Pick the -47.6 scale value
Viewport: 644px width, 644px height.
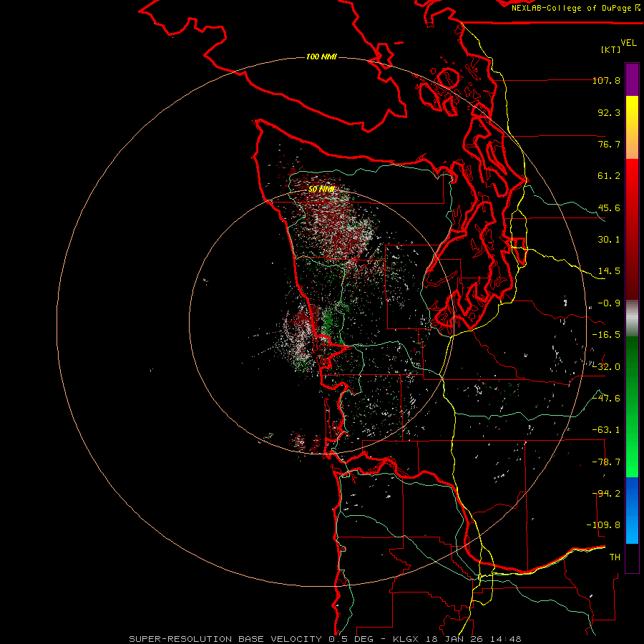[606, 399]
